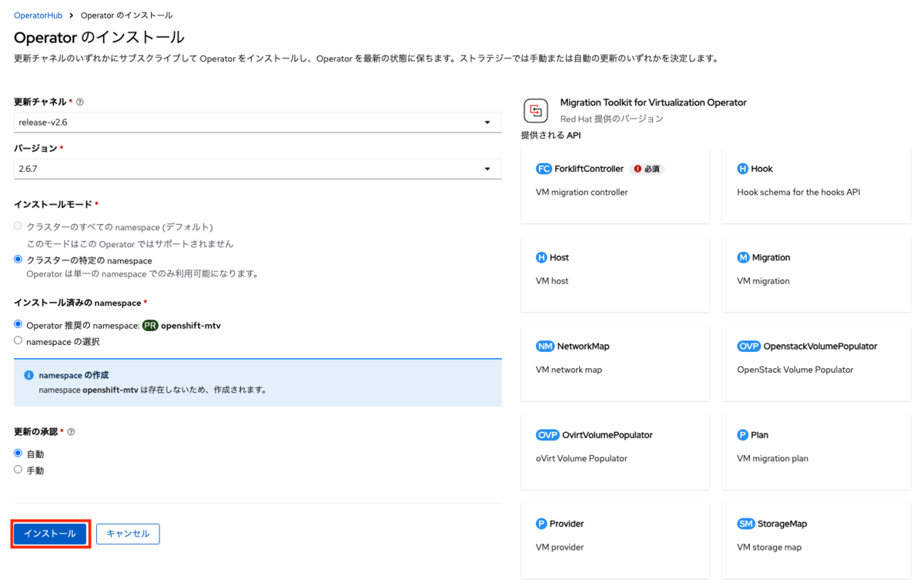Select クラスターのすべての namespace radio option
This screenshot has height=586, width=924.
pyautogui.click(x=18, y=226)
